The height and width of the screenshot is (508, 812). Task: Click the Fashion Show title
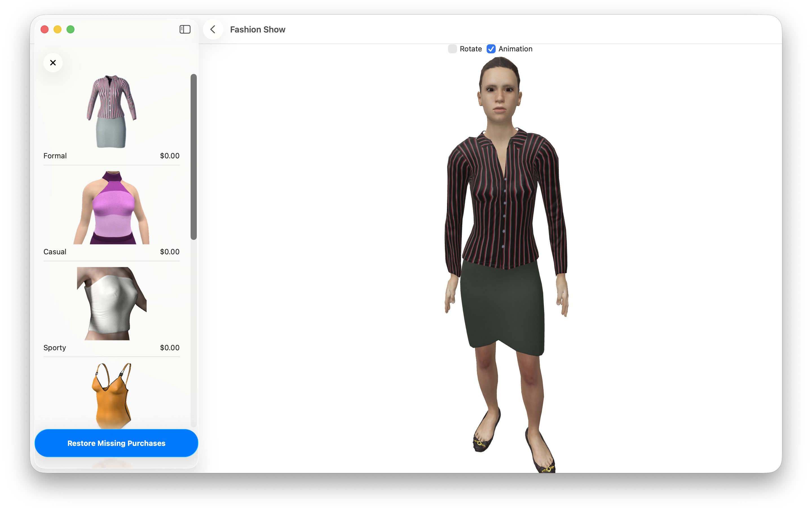click(x=258, y=30)
